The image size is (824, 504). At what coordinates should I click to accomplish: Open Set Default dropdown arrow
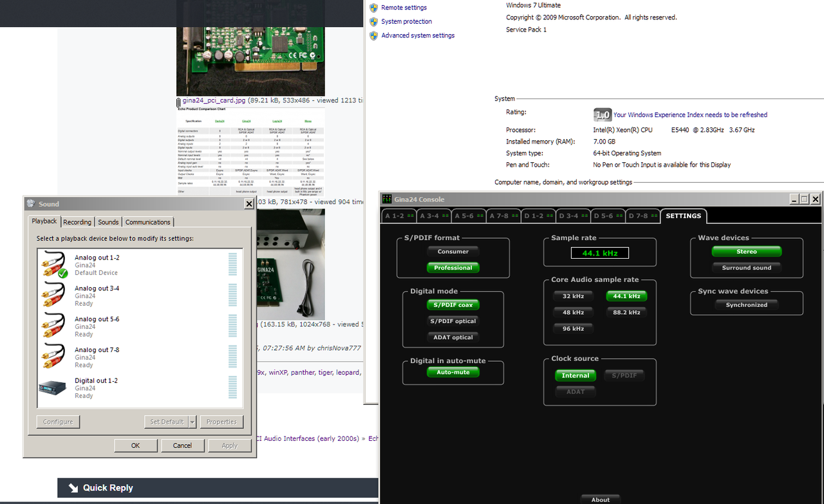192,422
